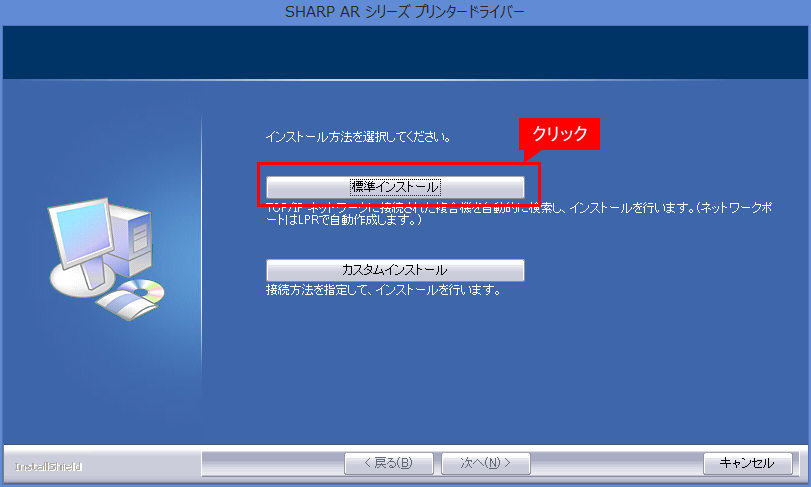Click the インストール方法を選択してください text
811x487 pixels.
[358, 136]
